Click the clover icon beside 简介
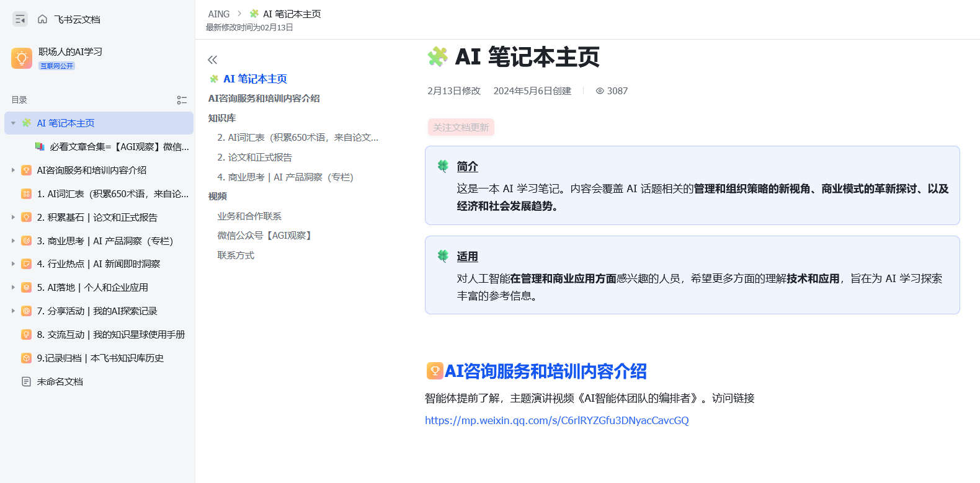Viewport: 980px width, 483px height. pos(443,166)
